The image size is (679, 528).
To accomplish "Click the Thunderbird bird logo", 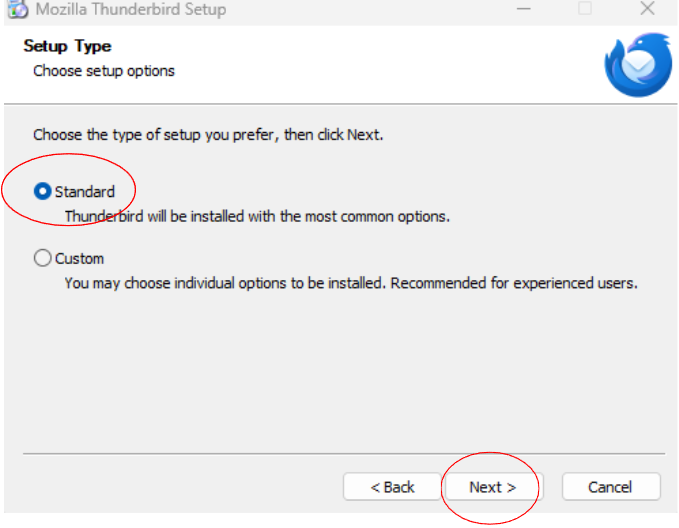I will click(x=638, y=65).
